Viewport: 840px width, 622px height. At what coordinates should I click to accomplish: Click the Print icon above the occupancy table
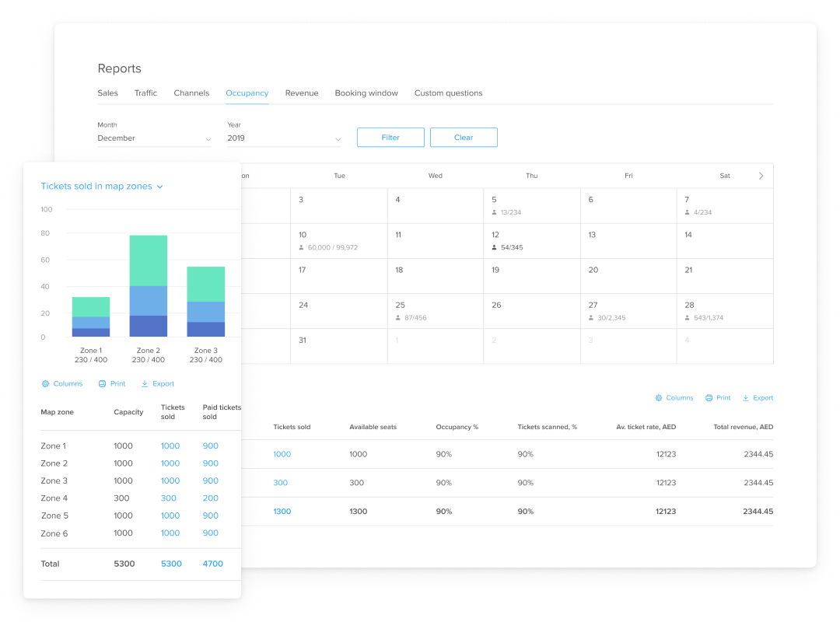coord(707,397)
